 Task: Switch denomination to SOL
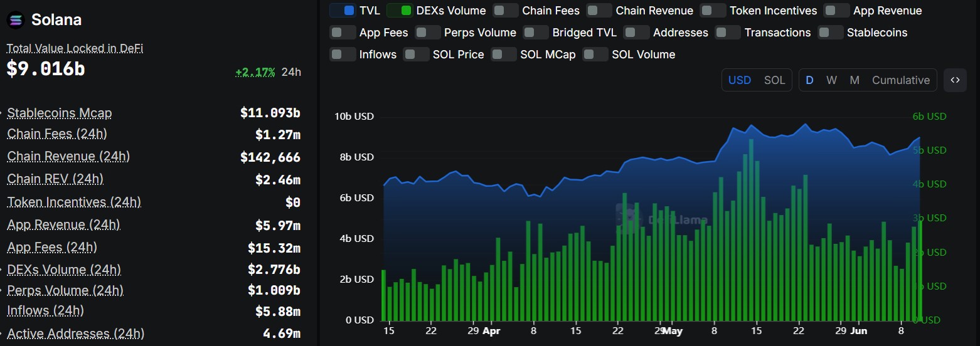click(x=774, y=80)
